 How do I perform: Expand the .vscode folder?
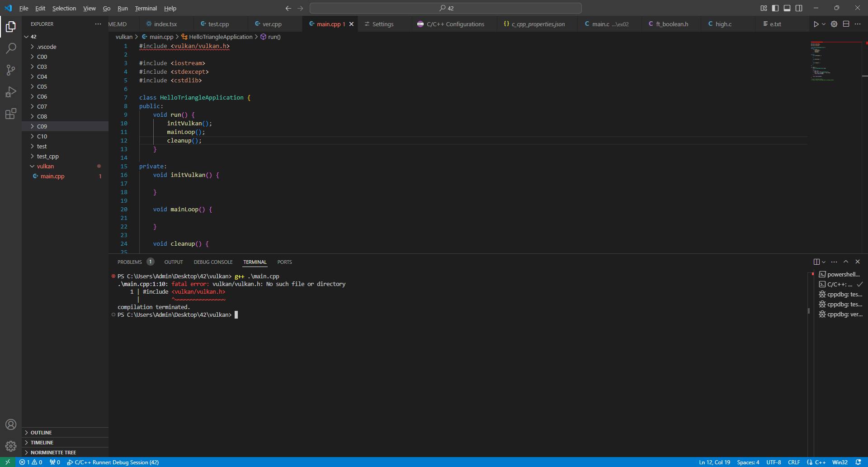[x=65, y=47]
